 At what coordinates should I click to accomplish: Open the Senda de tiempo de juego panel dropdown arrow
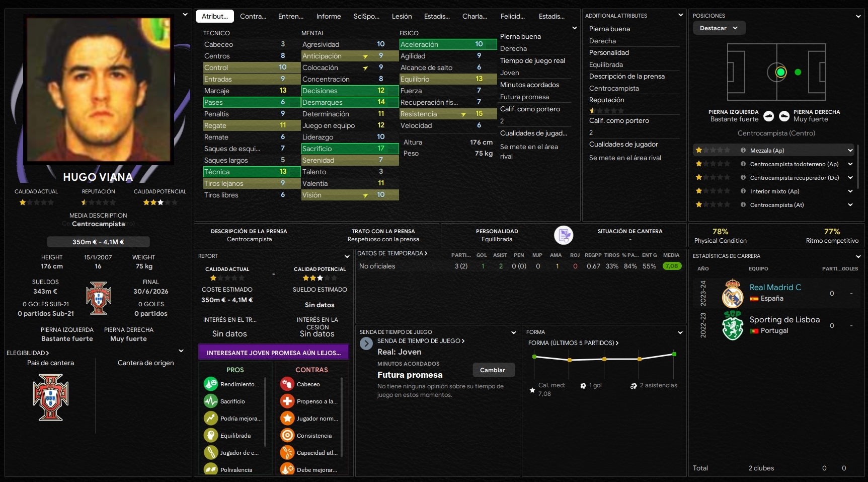pyautogui.click(x=514, y=332)
